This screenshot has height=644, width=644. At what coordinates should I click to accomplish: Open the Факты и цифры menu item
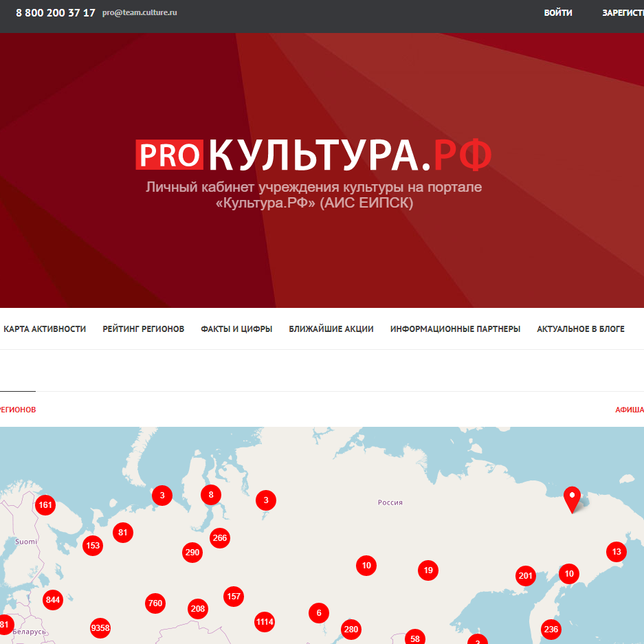point(236,329)
